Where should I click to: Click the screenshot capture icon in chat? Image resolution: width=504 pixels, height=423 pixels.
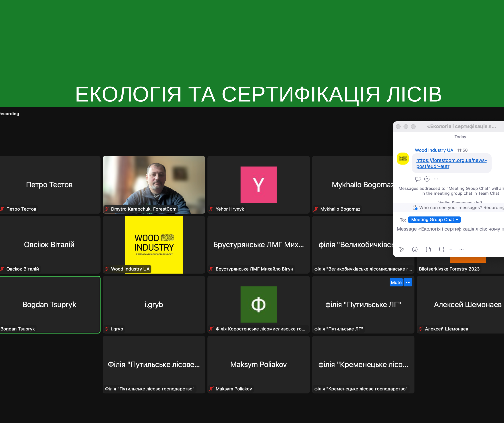442,250
